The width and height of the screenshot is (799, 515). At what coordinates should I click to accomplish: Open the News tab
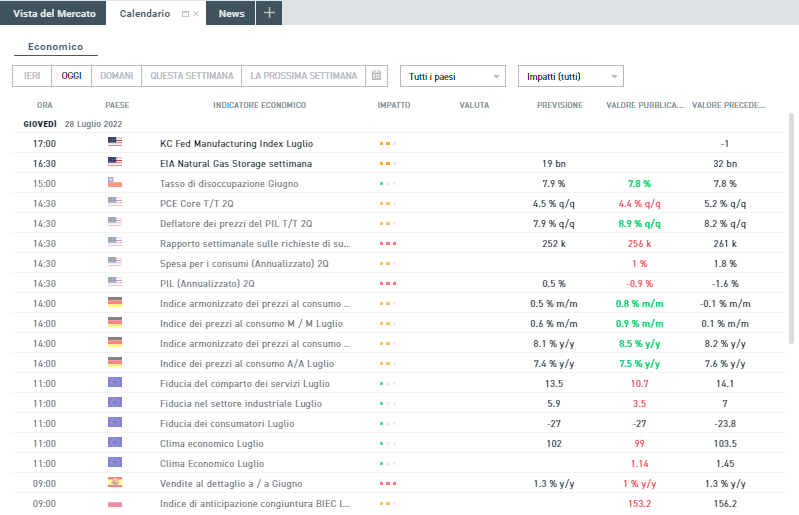[x=231, y=13]
